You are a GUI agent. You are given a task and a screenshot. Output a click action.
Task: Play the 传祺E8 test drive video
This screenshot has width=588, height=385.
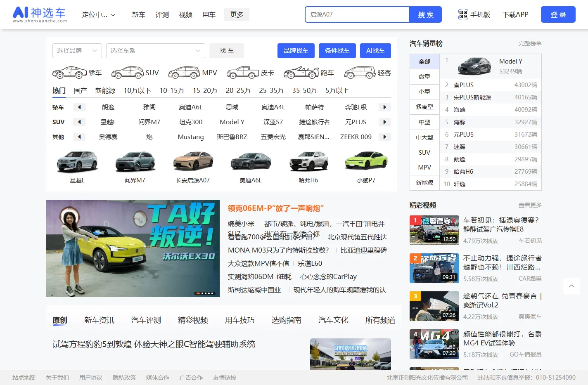434,230
